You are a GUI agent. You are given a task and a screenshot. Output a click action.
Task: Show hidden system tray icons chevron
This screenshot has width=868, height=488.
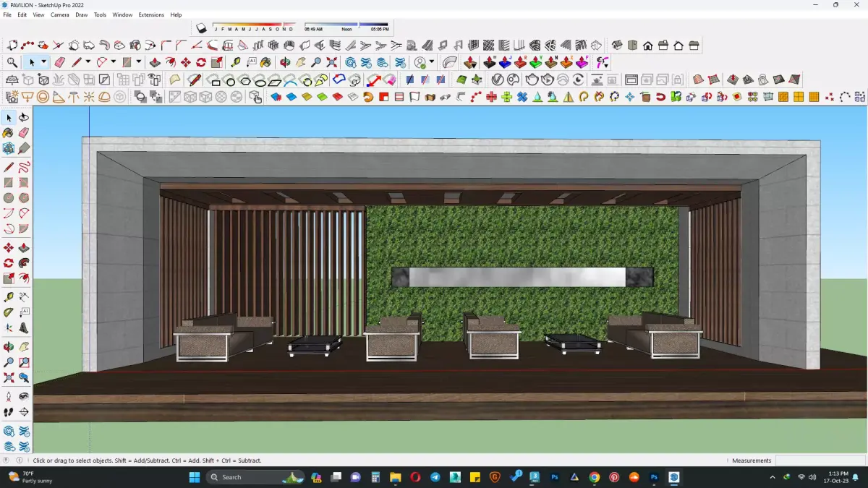[x=773, y=477]
